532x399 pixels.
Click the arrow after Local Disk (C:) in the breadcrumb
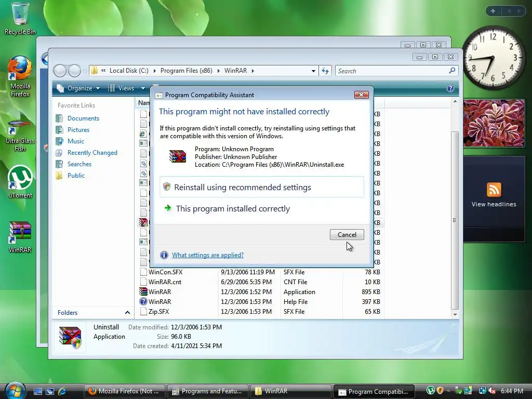click(155, 71)
